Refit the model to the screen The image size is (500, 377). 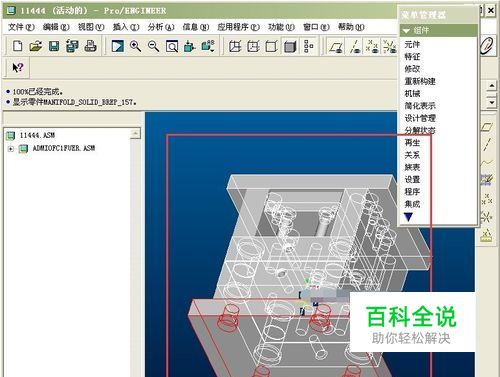point(172,46)
